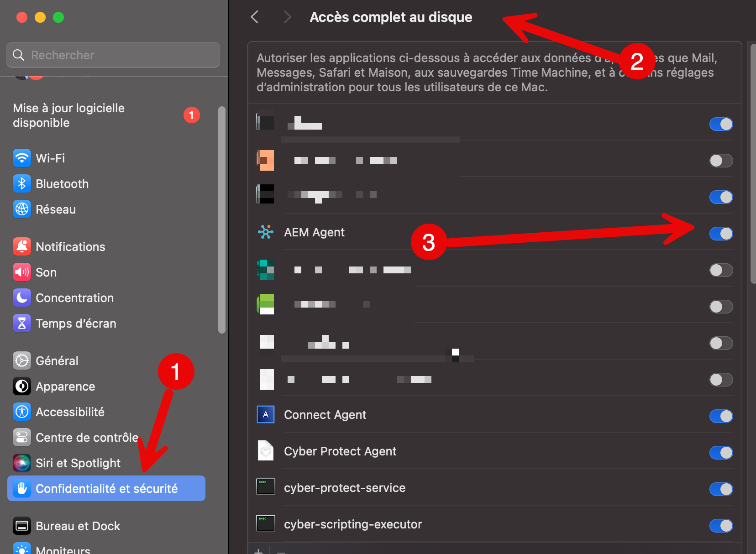
Task: Select Confidentialité et sécurité in sidebar
Action: click(x=106, y=489)
